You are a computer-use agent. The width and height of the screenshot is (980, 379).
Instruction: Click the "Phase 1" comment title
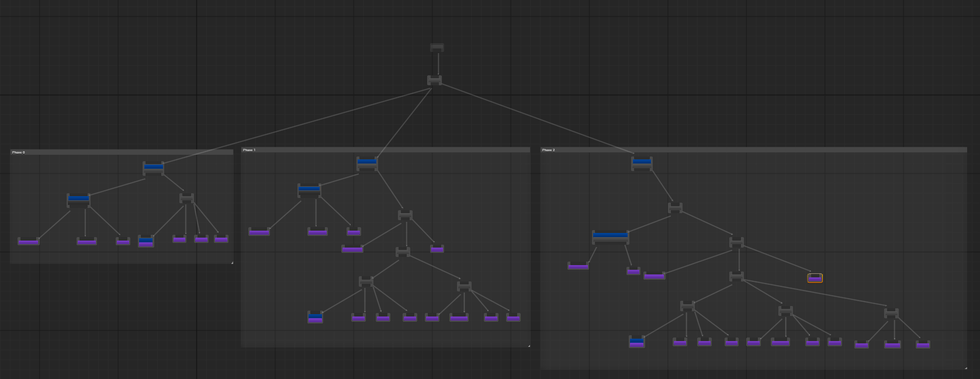click(x=249, y=150)
